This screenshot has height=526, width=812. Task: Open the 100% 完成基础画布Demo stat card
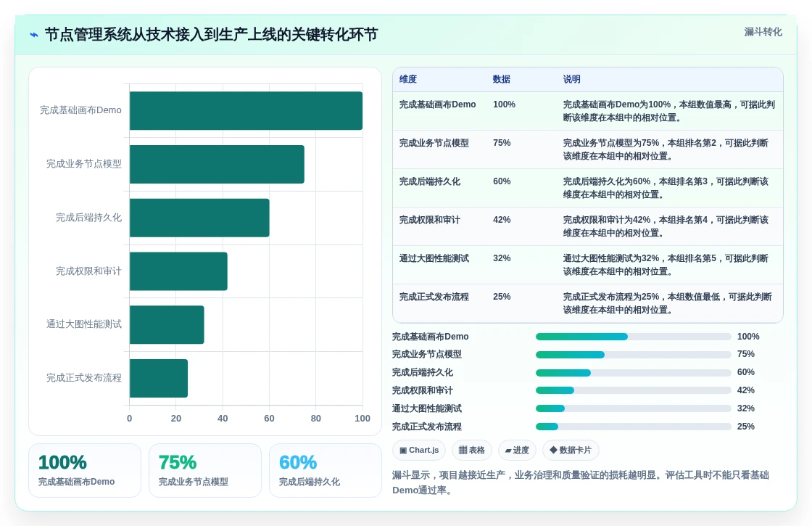point(85,471)
